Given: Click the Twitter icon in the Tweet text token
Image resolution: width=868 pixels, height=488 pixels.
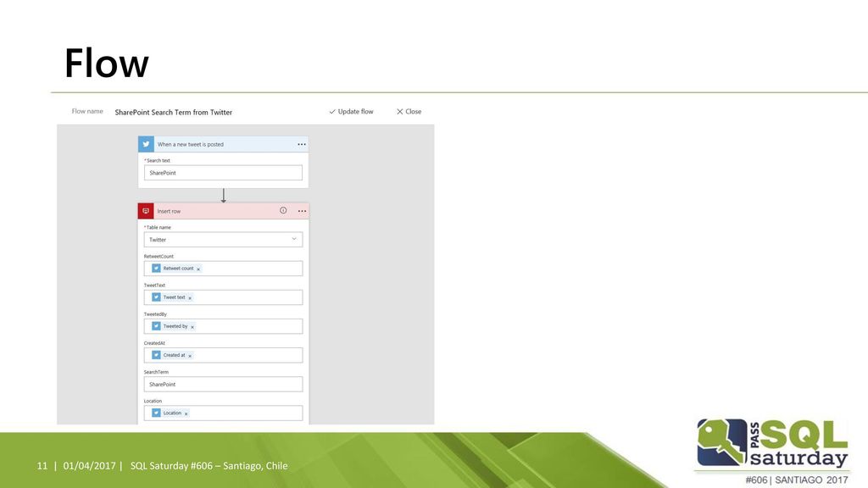Looking at the screenshot, I should [x=156, y=297].
